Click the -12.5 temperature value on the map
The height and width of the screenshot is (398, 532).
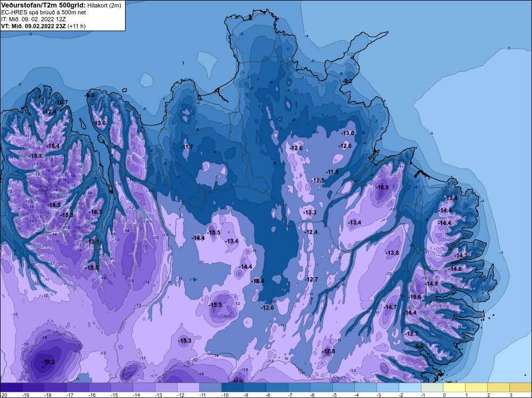click(x=318, y=180)
